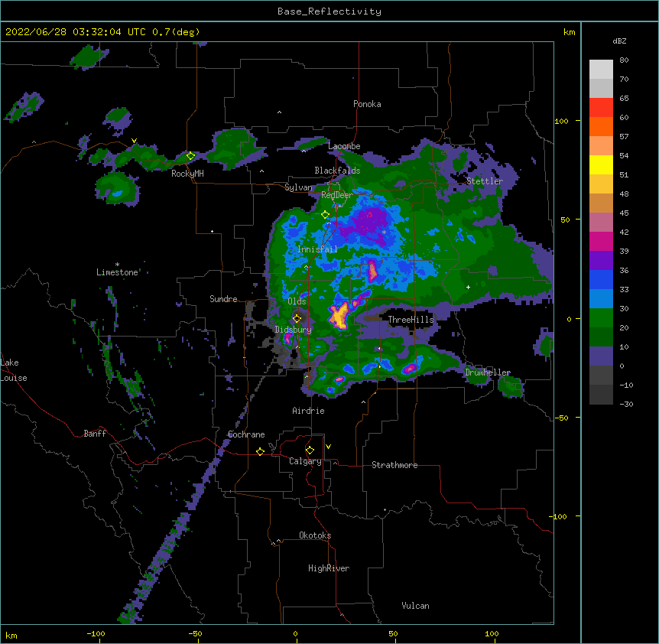The width and height of the screenshot is (659, 644).
Task: Select the Airdrie label
Action: (309, 411)
